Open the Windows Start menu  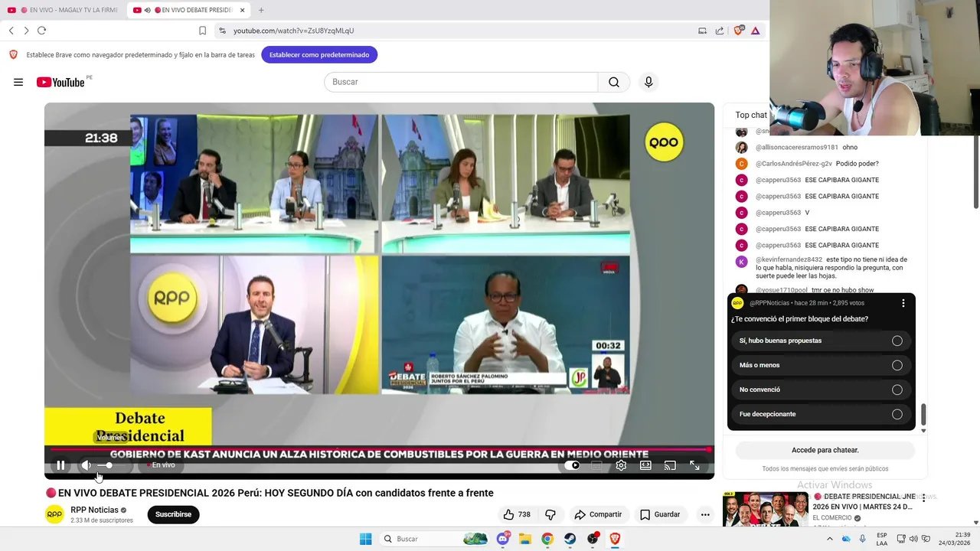click(x=365, y=539)
